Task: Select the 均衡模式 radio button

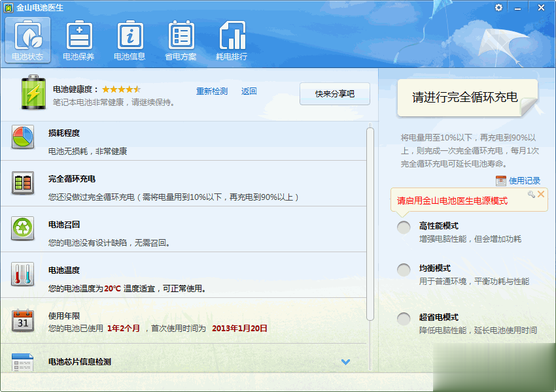Action: [x=404, y=270]
